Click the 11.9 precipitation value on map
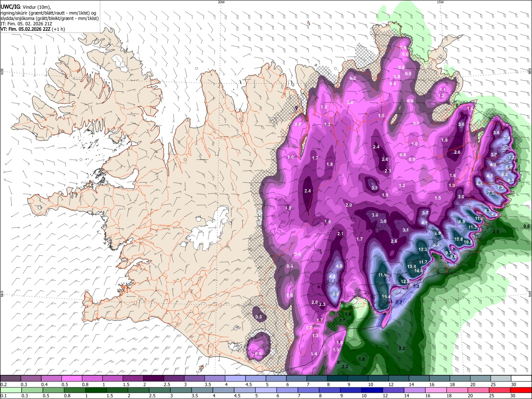 382,275
